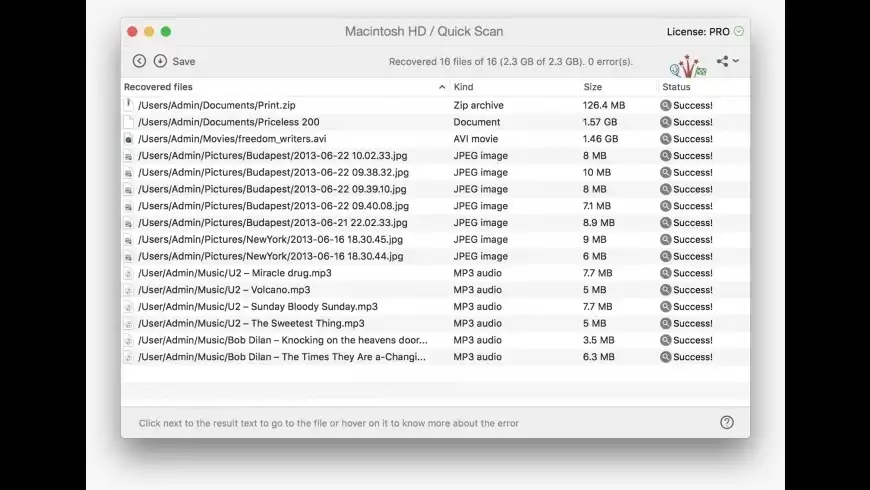Click the audio file icon for Volcano.mp3
This screenshot has height=490, width=870.
pos(129,290)
